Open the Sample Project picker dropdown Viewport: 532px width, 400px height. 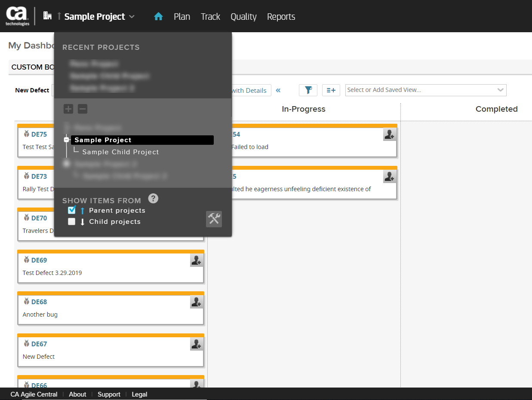click(99, 17)
